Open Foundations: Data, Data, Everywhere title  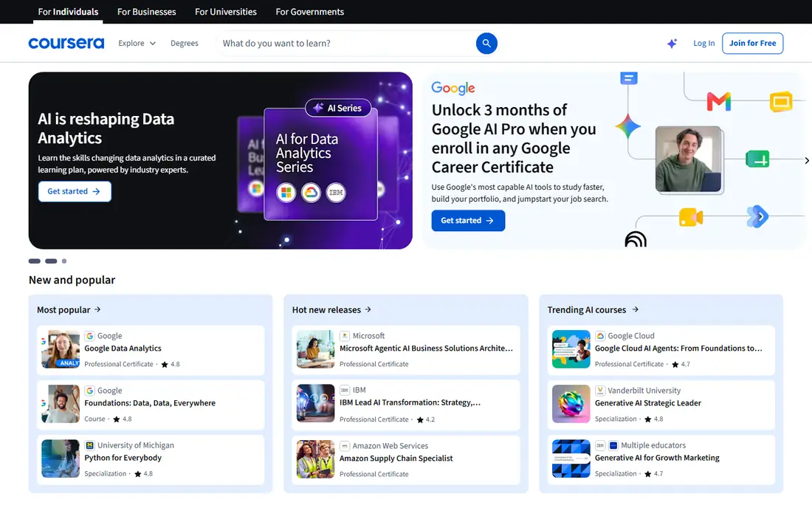point(150,403)
